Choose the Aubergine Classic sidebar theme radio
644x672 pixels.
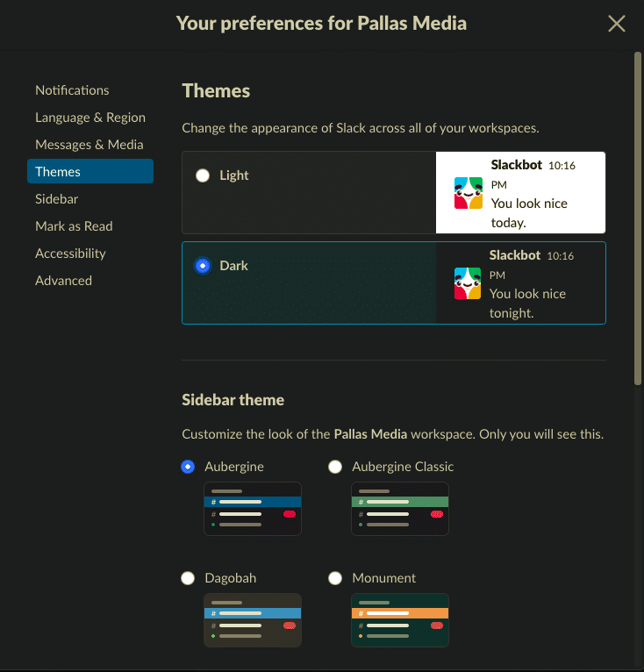click(x=335, y=467)
